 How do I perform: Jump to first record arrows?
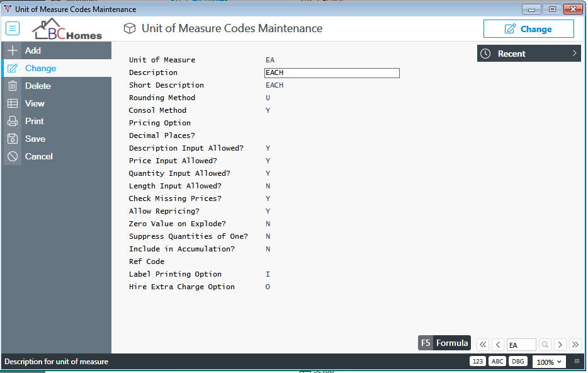pos(483,345)
